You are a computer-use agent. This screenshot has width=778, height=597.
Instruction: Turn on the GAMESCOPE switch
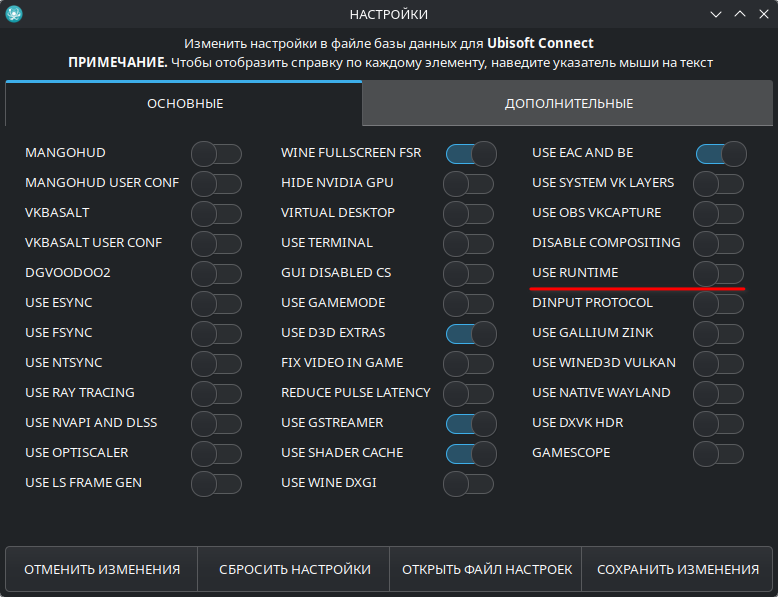click(718, 453)
